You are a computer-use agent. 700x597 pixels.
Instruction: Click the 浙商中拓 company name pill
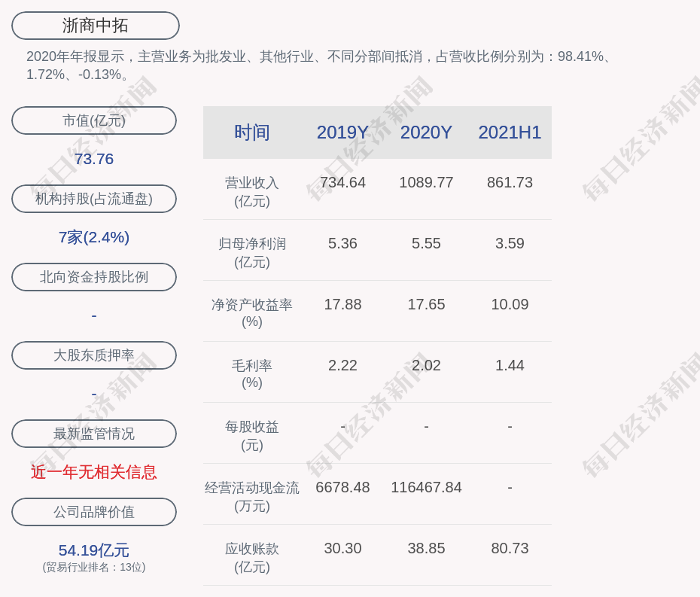point(96,26)
